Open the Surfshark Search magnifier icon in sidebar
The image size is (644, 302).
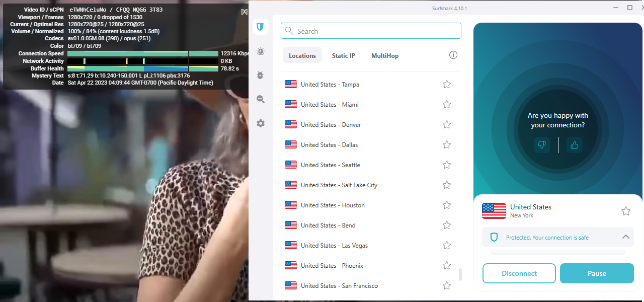260,99
